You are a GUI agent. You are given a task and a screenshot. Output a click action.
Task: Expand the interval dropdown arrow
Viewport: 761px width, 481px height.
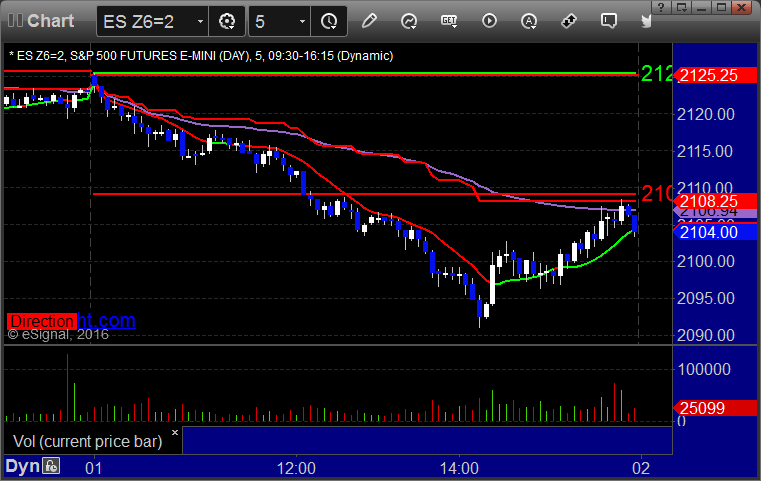click(x=302, y=22)
